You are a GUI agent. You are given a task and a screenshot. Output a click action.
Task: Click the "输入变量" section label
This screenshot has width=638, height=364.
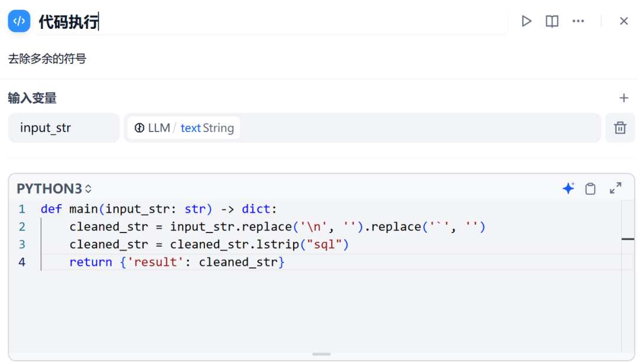pos(32,98)
